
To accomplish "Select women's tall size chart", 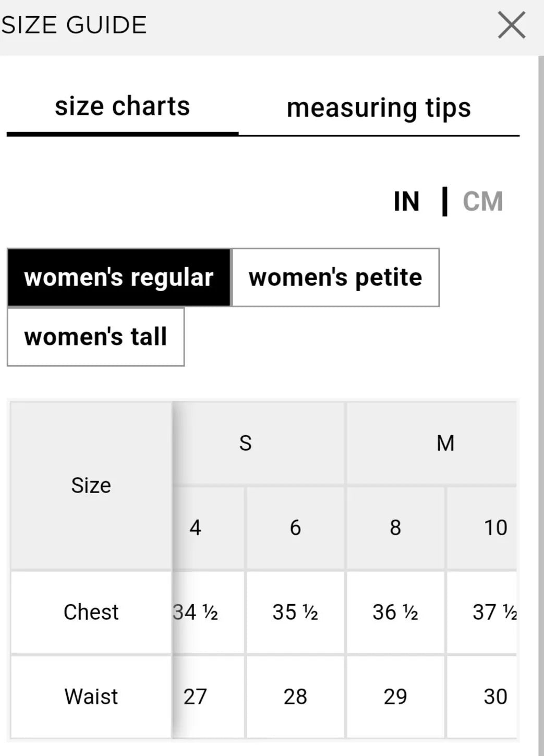I will click(95, 337).
